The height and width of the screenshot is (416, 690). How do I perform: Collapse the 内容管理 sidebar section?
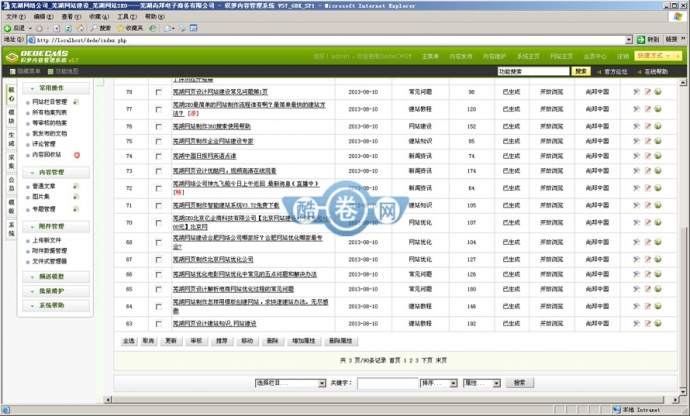point(56,172)
